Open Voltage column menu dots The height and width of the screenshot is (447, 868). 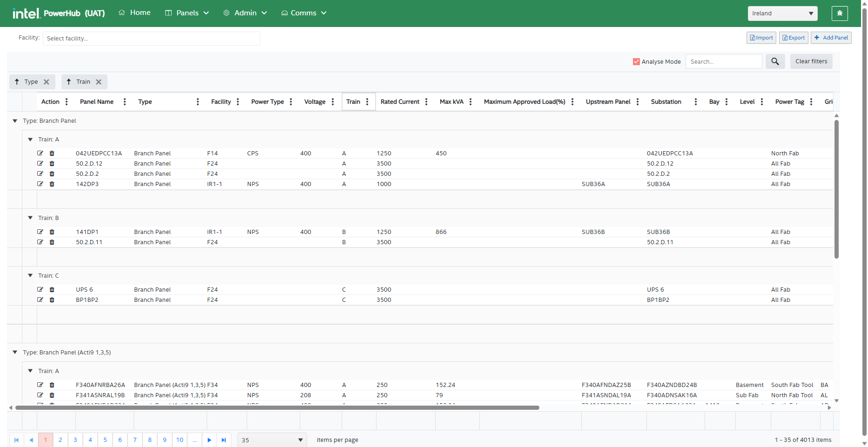point(333,102)
